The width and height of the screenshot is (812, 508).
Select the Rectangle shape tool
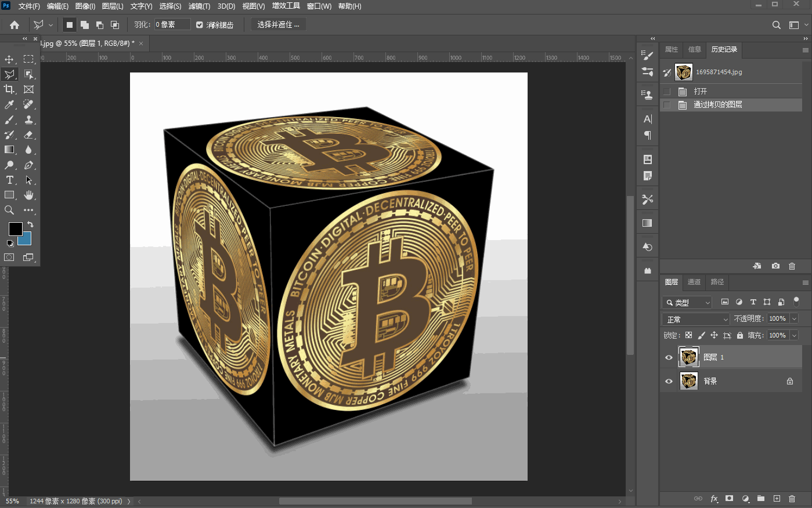click(x=9, y=195)
